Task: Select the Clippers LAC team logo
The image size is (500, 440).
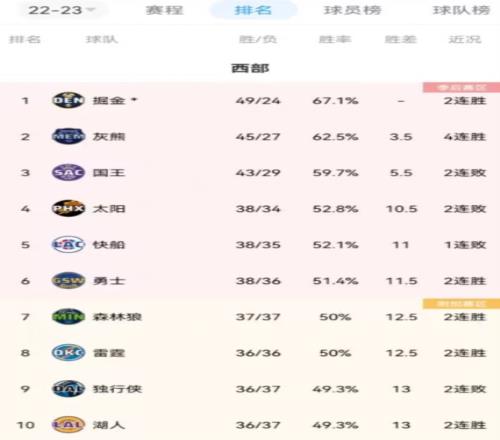Action: coord(68,244)
